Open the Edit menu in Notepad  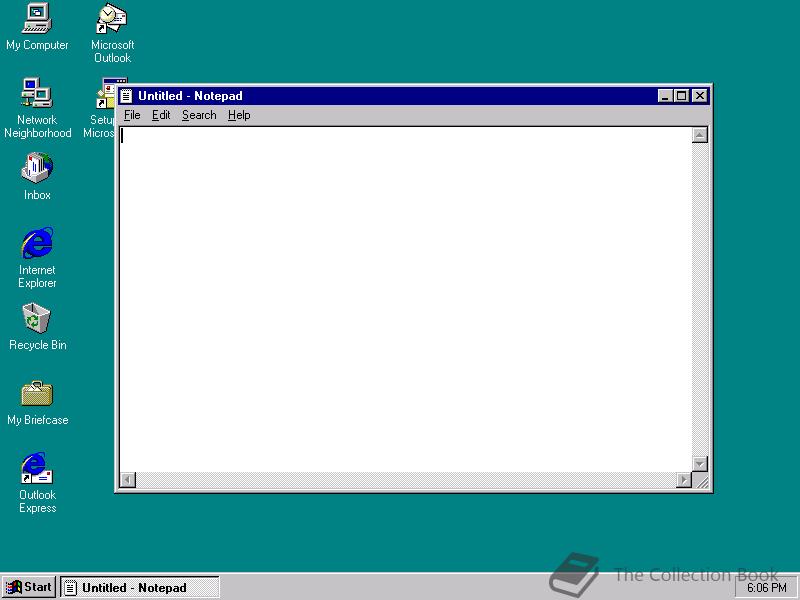tap(161, 115)
